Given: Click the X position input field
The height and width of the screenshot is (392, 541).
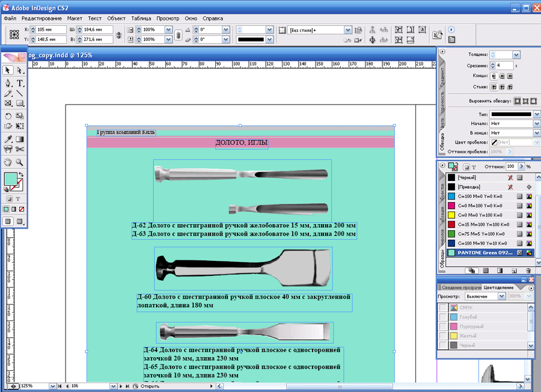Looking at the screenshot, I should point(51,29).
